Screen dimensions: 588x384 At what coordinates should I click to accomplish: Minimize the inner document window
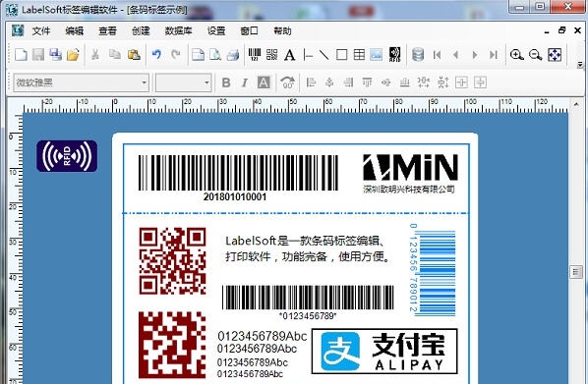click(x=547, y=31)
